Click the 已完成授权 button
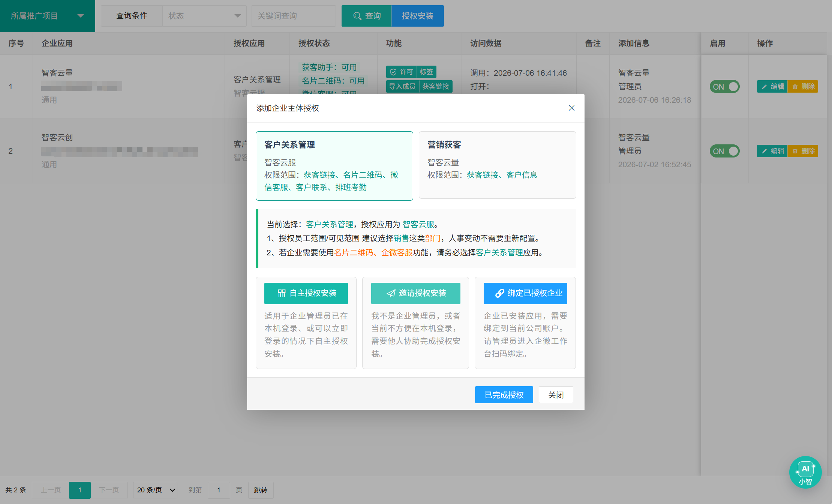This screenshot has width=832, height=504. point(504,395)
